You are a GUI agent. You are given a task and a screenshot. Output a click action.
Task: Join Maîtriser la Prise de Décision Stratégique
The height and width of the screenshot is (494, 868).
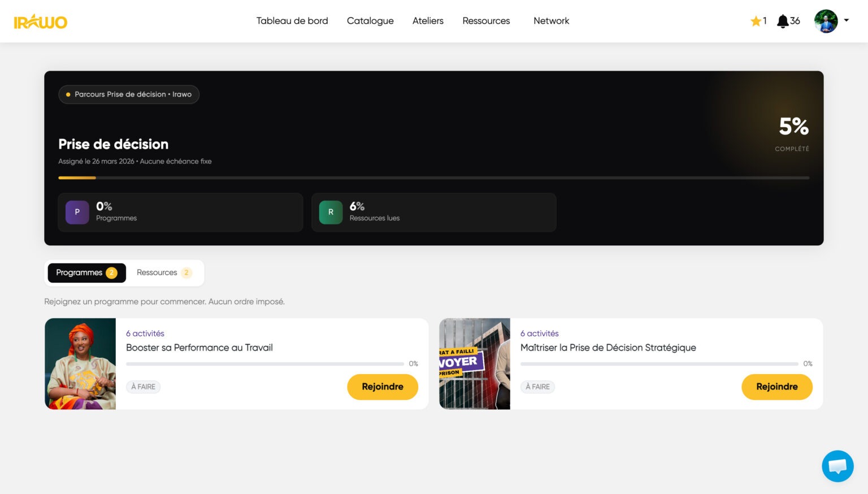(776, 387)
